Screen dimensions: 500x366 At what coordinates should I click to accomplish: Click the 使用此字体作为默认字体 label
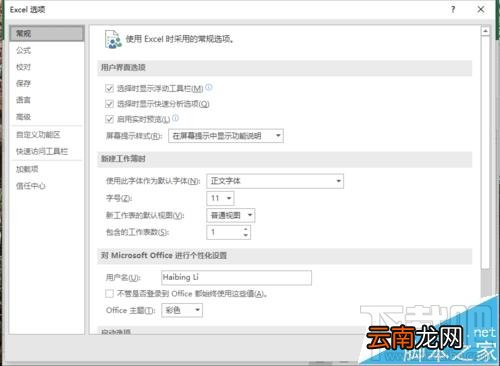coord(153,181)
